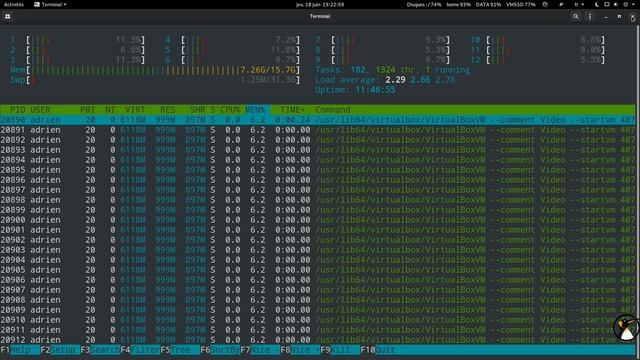
Task: Toggle F5 Tree view
Action: click(x=180, y=350)
